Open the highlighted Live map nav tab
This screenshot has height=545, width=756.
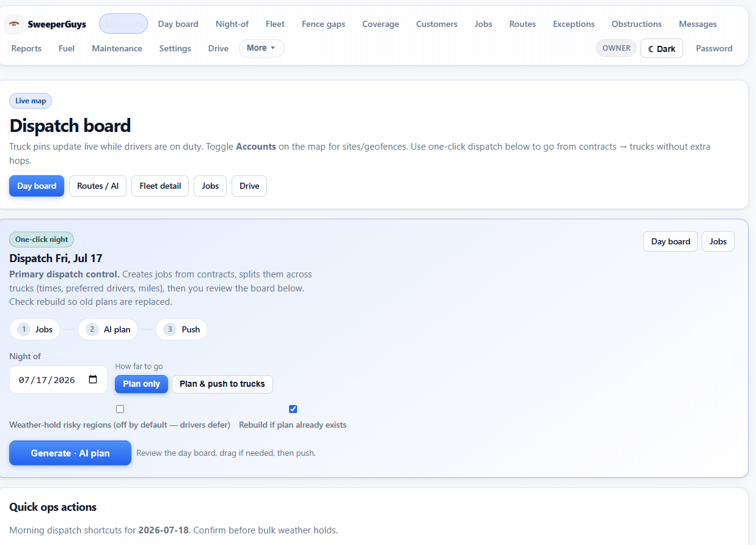123,24
